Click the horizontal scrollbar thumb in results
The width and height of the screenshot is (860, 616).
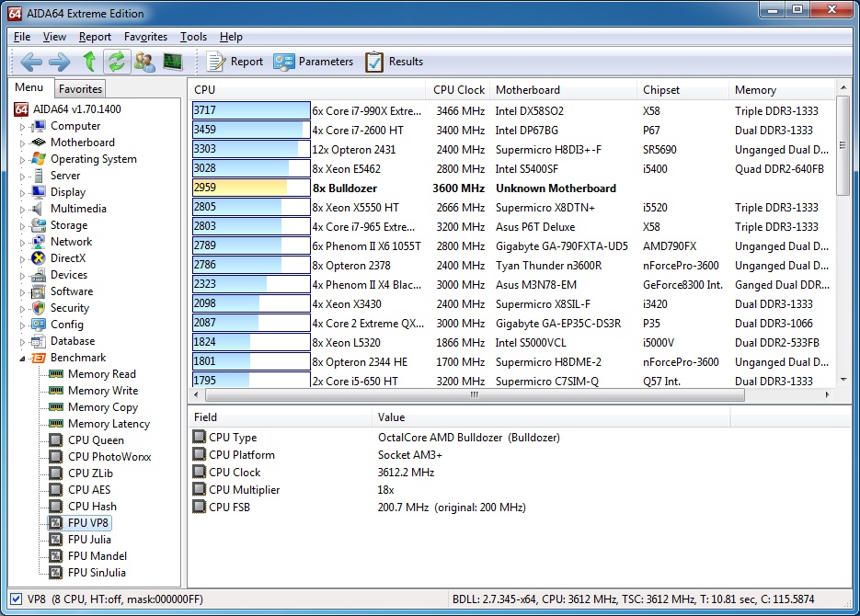point(475,394)
